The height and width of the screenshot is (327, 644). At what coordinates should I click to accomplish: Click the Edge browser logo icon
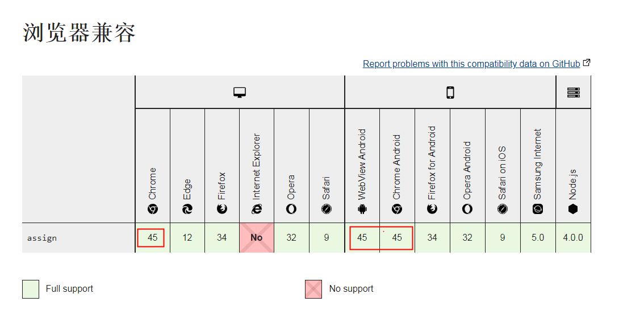point(187,209)
